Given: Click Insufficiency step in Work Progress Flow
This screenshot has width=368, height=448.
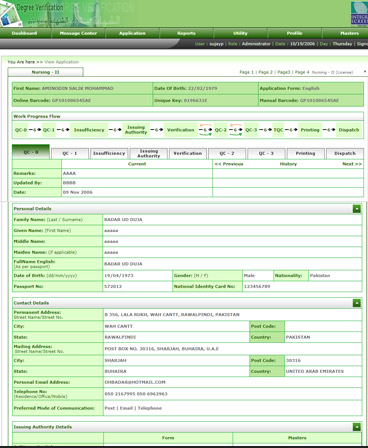Looking at the screenshot, I should tap(89, 130).
